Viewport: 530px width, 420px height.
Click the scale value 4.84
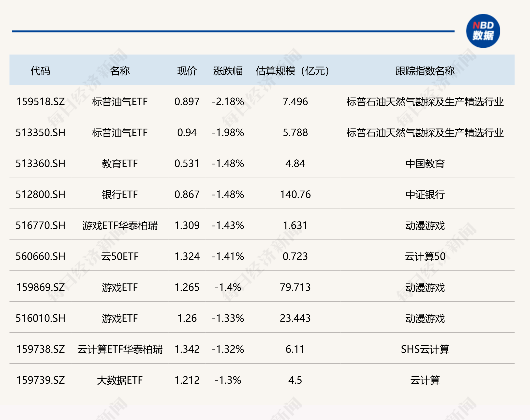coord(295,164)
